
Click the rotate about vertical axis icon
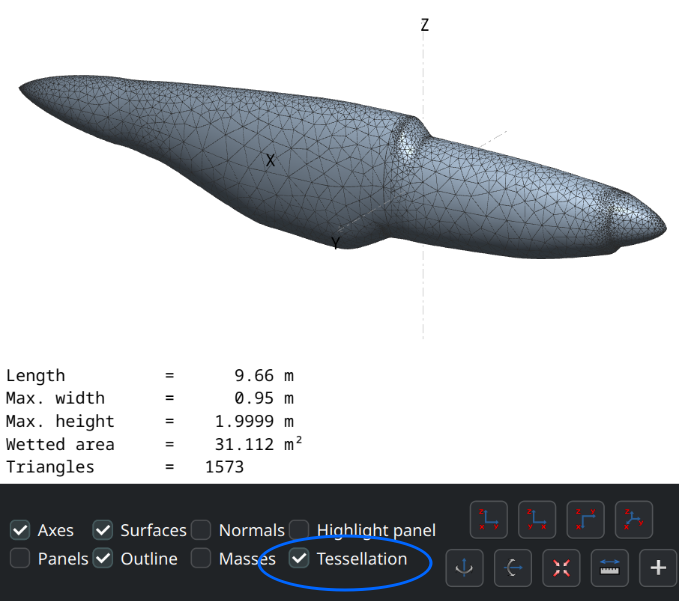coord(465,567)
